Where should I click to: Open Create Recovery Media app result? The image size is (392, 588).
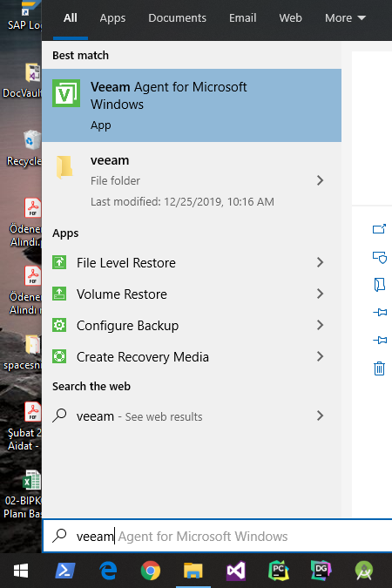click(192, 356)
